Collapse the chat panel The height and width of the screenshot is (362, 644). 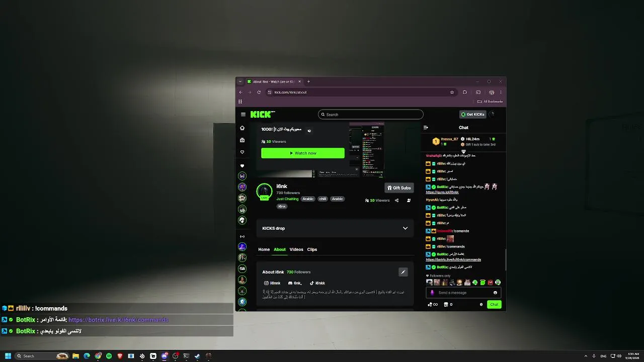click(x=426, y=128)
